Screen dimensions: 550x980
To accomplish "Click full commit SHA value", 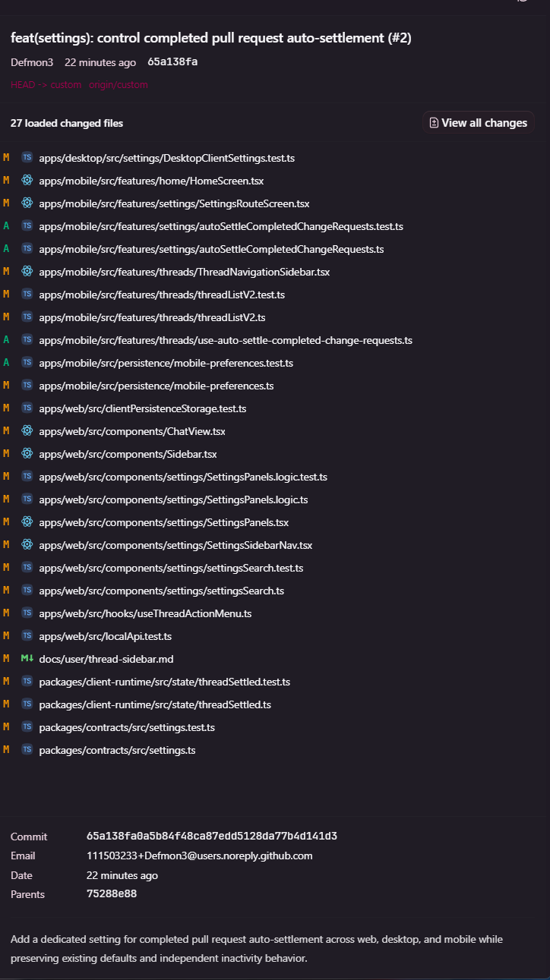I will click(212, 837).
